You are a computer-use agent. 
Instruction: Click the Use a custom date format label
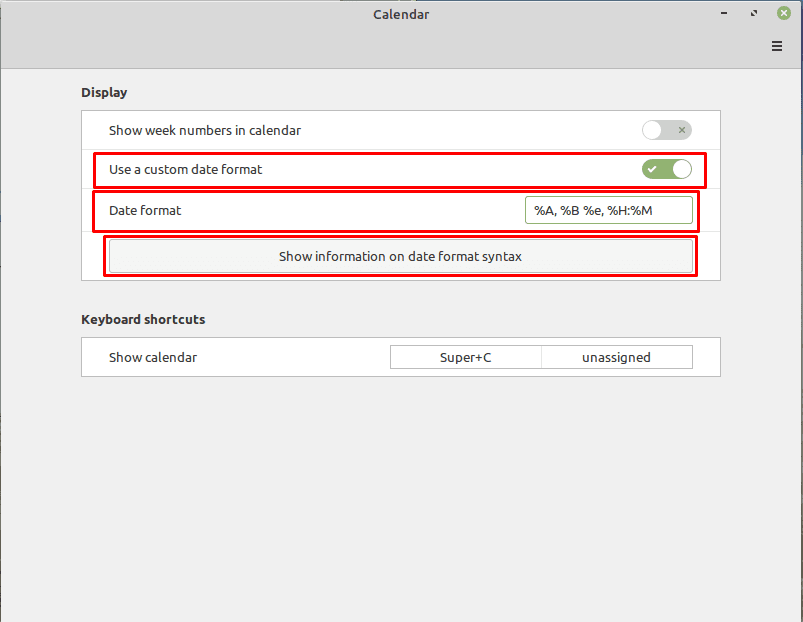(185, 169)
